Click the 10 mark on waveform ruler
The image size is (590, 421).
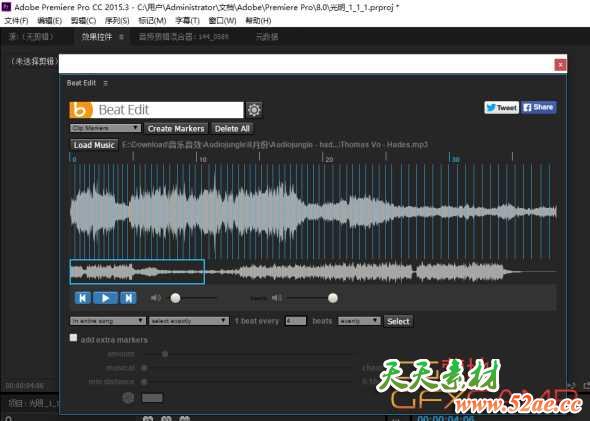[203, 160]
